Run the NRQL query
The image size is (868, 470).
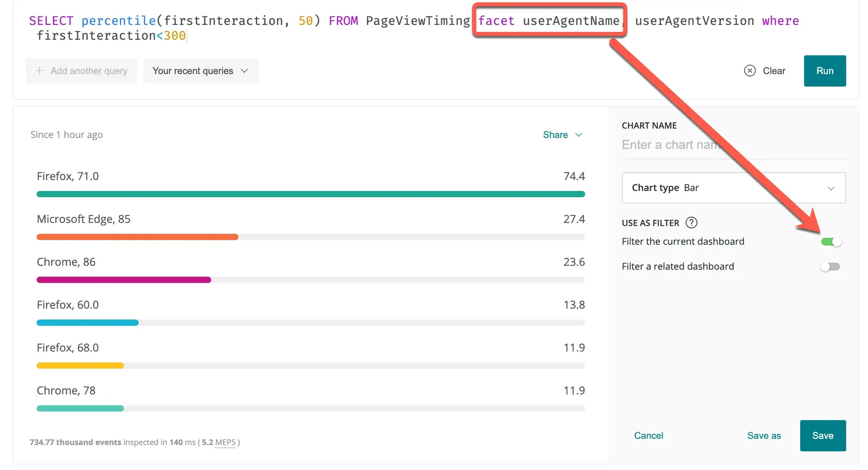point(825,71)
